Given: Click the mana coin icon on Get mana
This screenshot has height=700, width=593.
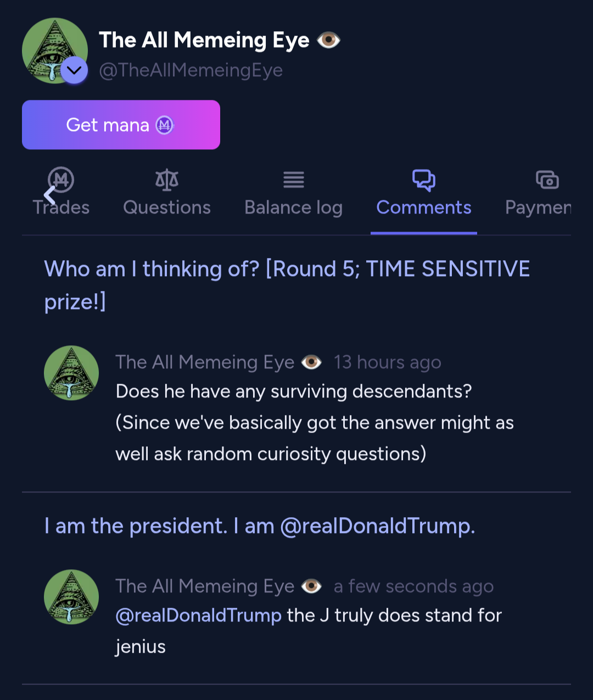Looking at the screenshot, I should [164, 125].
